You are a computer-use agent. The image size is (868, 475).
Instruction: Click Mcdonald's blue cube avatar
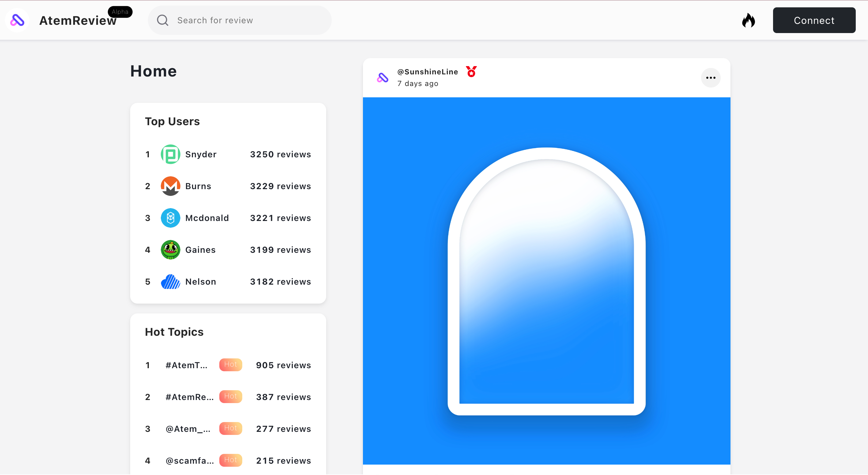[171, 218]
